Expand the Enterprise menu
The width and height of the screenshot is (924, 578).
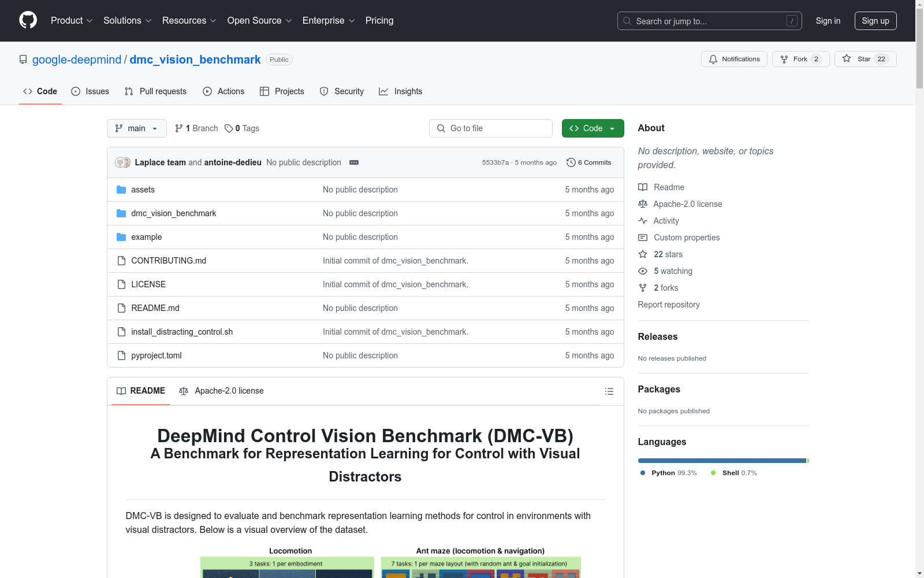[329, 20]
